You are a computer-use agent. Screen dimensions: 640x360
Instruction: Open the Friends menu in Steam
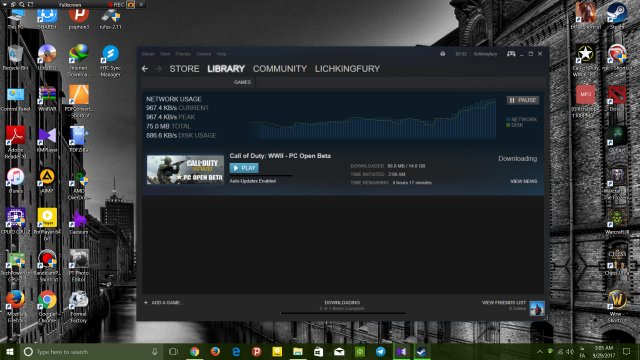pyautogui.click(x=183, y=54)
